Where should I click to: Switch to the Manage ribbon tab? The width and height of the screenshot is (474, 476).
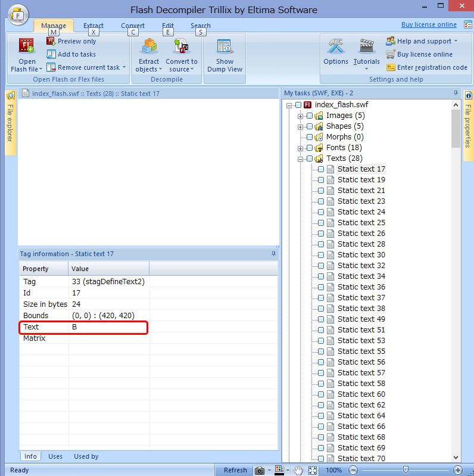click(x=54, y=26)
